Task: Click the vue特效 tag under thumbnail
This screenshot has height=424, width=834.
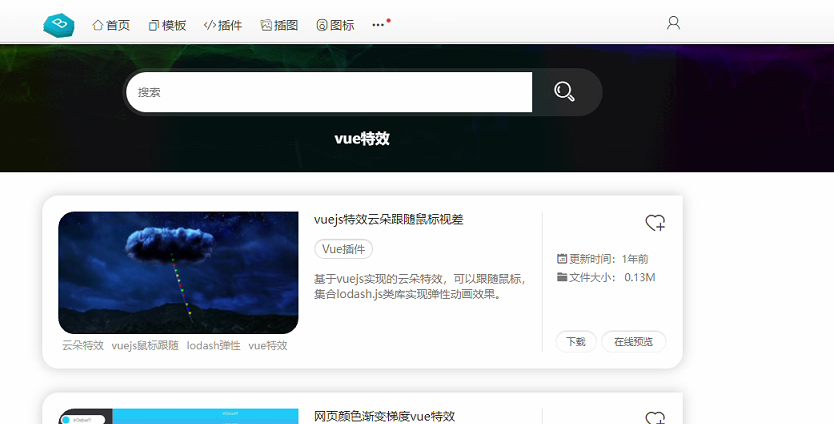Action: (268, 345)
